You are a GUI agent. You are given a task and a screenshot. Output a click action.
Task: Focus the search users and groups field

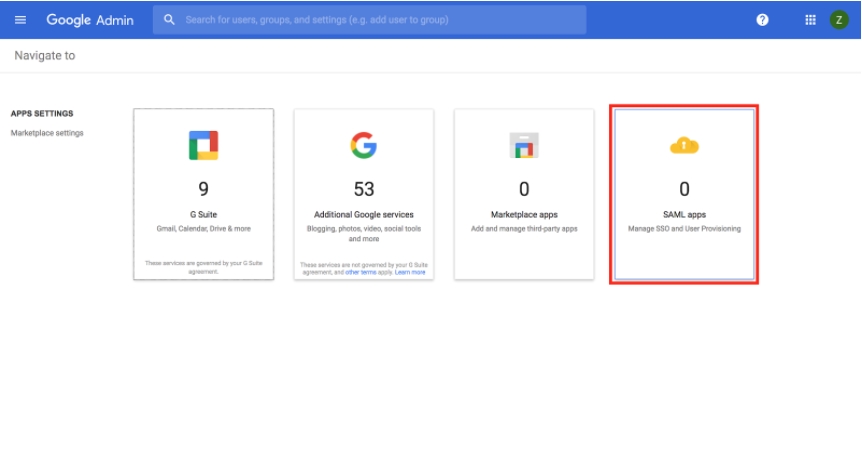(x=369, y=20)
